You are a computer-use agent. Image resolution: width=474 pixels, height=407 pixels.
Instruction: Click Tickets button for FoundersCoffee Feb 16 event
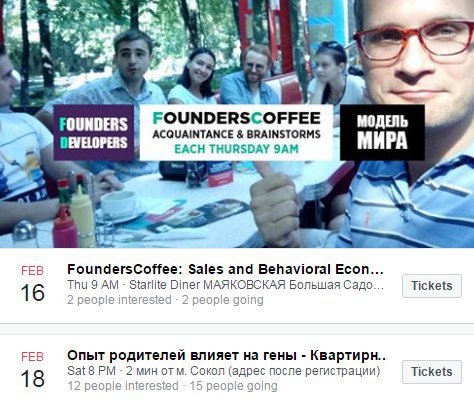coord(432,286)
